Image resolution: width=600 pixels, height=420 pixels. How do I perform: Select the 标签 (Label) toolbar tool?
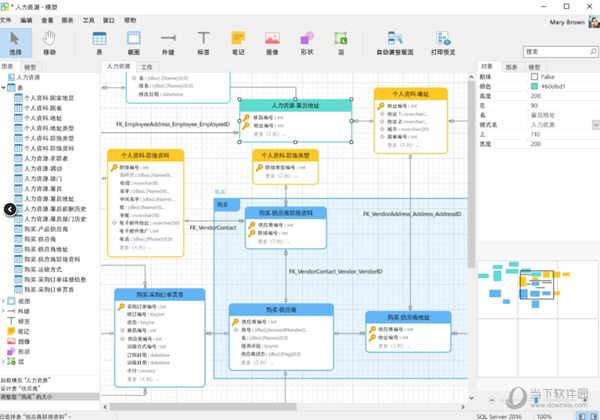[x=203, y=43]
